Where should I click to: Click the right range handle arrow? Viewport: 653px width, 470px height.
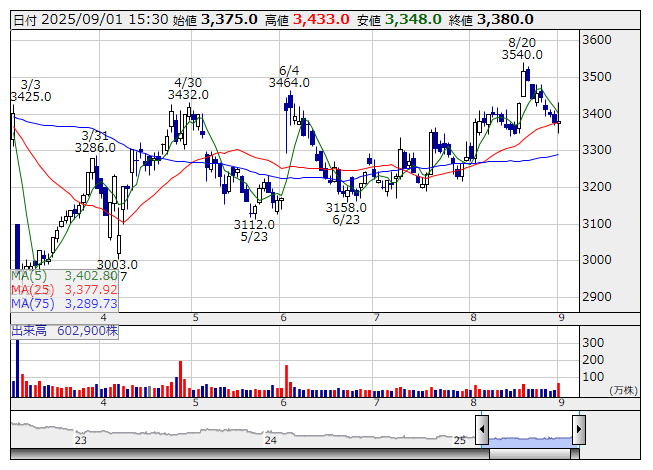click(578, 430)
